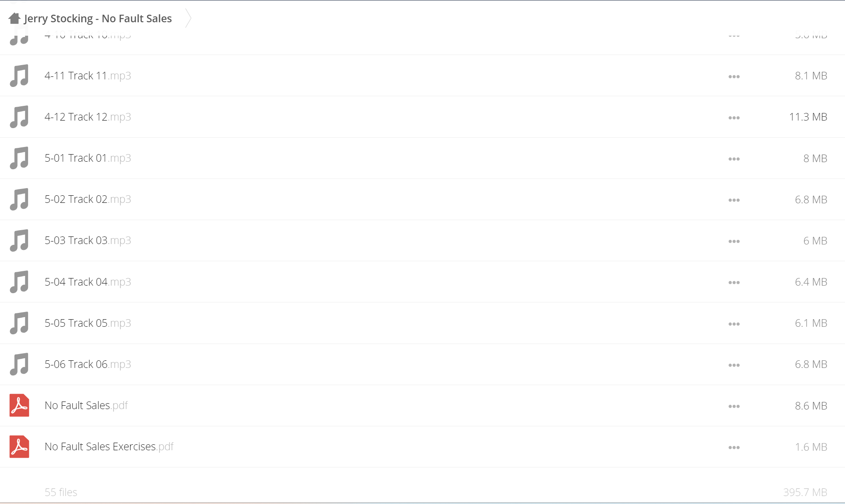This screenshot has height=504, width=845.
Task: Click PDF icon for No Fault Sales Exercises
Action: pos(19,446)
